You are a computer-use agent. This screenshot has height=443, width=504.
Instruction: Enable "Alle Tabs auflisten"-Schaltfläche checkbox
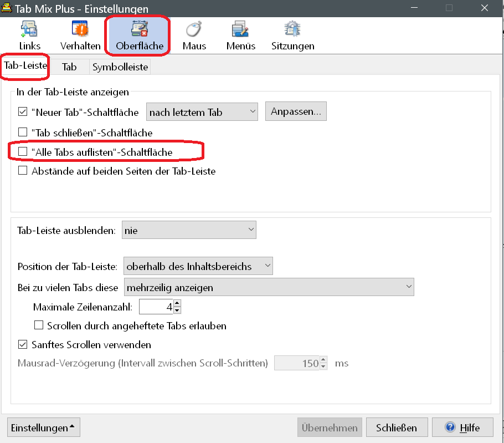click(23, 151)
